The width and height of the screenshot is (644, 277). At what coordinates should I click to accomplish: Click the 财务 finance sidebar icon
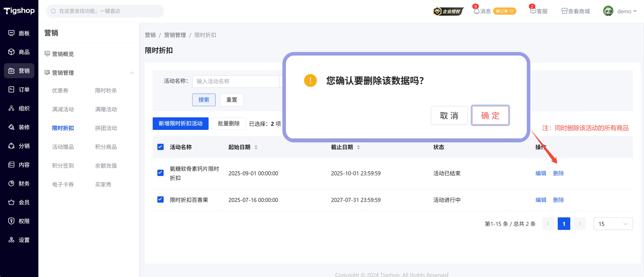click(11, 183)
